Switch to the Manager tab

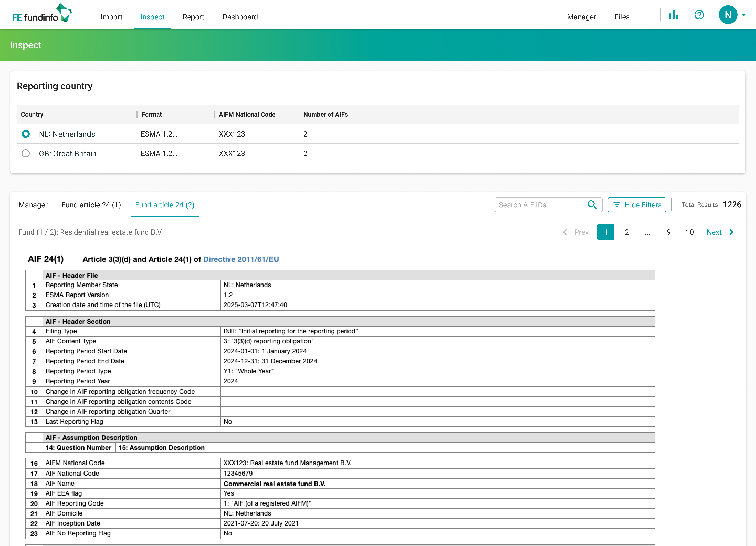click(x=33, y=205)
